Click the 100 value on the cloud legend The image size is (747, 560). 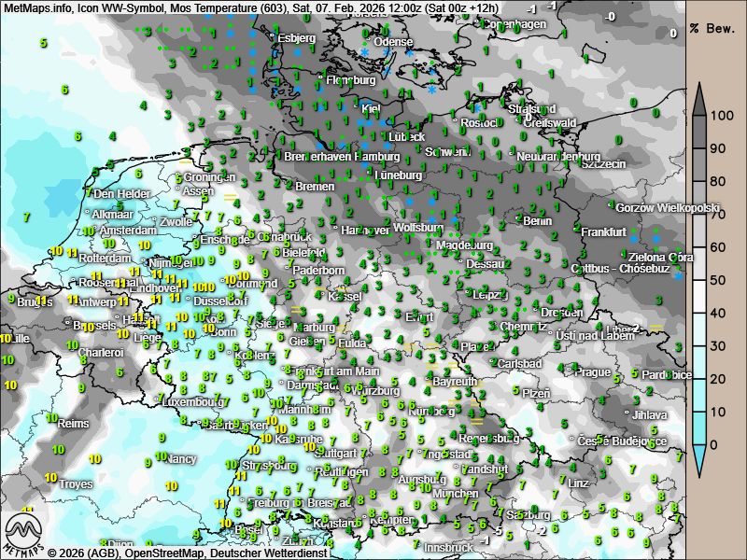719,116
